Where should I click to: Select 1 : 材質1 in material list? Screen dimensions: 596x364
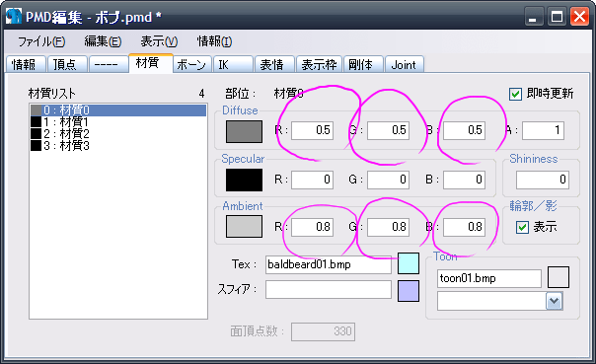[118, 122]
